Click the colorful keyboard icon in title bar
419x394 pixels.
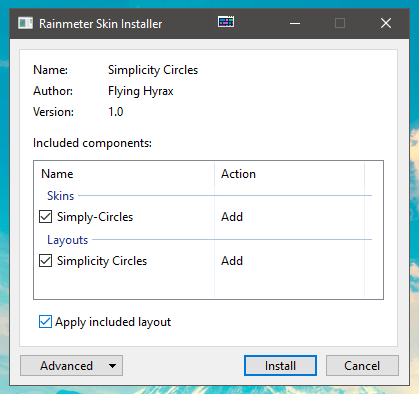(226, 22)
